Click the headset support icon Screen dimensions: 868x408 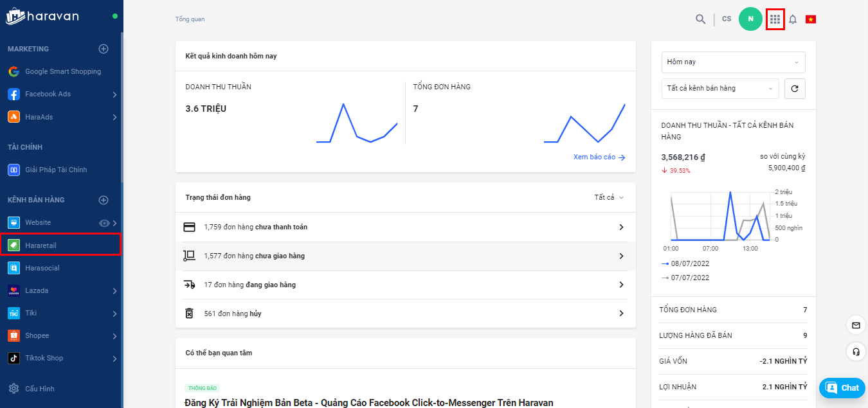click(x=856, y=351)
